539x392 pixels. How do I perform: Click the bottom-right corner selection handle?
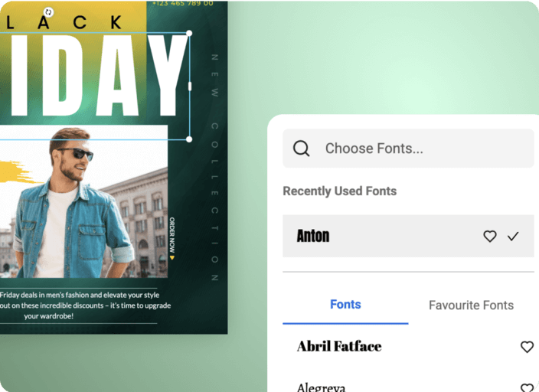point(189,139)
